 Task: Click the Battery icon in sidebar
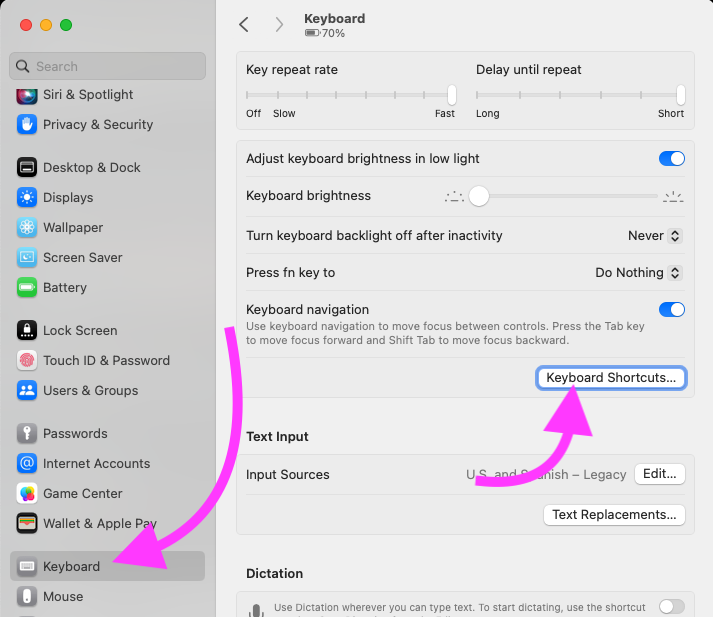coord(27,288)
